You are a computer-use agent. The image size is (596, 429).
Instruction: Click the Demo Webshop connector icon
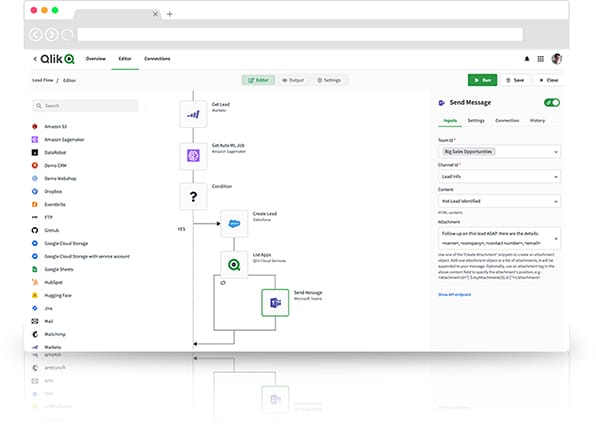[35, 178]
